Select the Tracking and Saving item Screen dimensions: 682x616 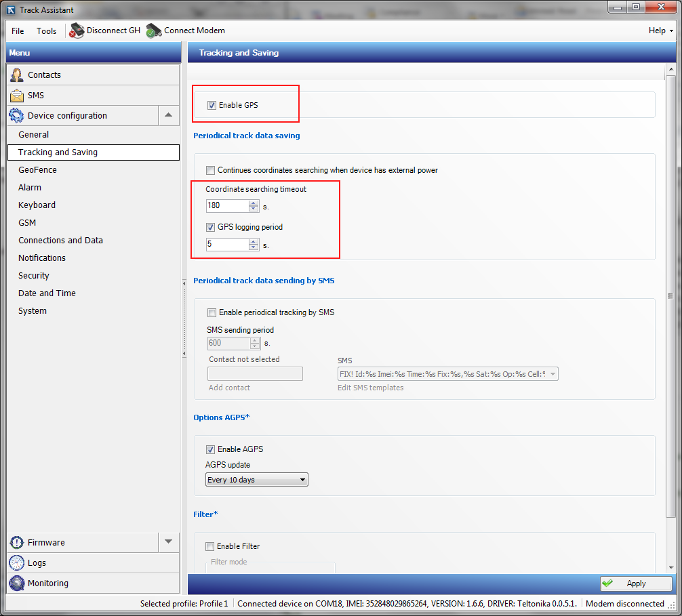click(93, 152)
